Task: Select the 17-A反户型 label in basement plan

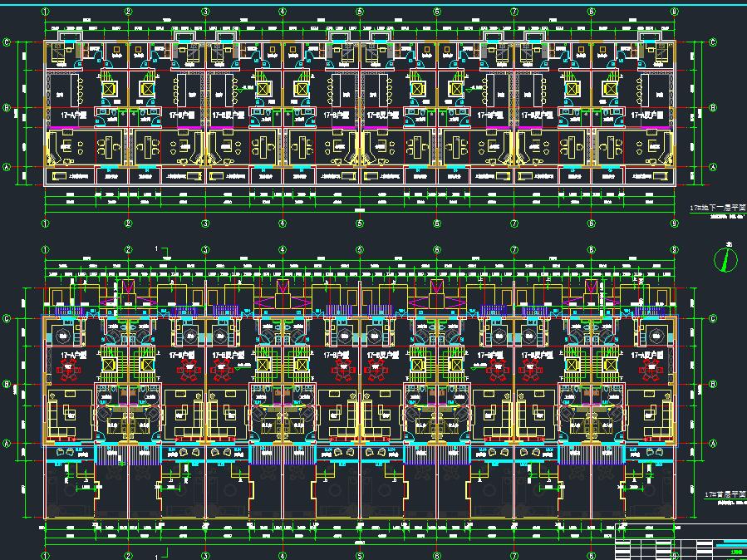Action: pos(647,115)
